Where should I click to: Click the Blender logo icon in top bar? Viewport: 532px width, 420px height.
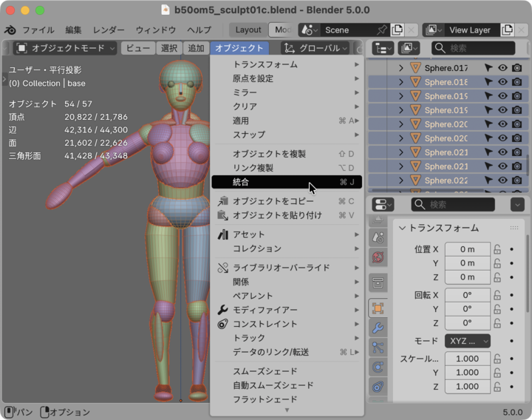10,30
